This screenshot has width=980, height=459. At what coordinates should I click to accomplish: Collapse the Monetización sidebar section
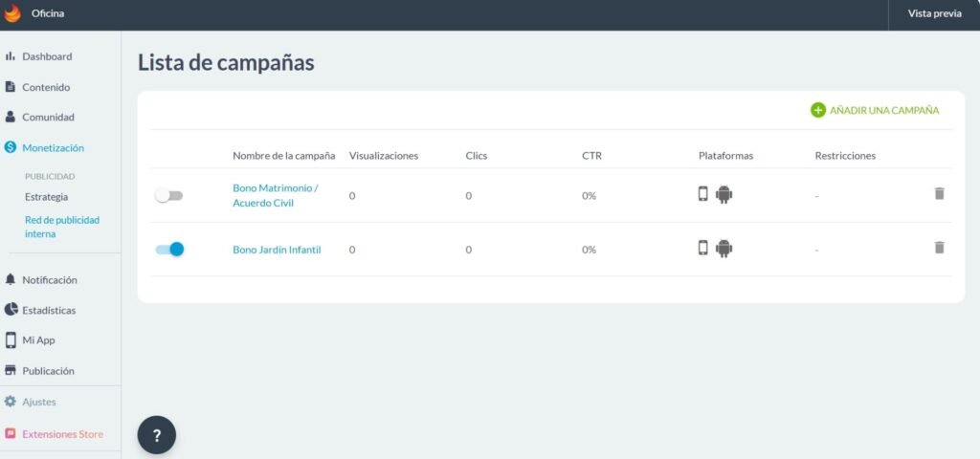pos(53,147)
